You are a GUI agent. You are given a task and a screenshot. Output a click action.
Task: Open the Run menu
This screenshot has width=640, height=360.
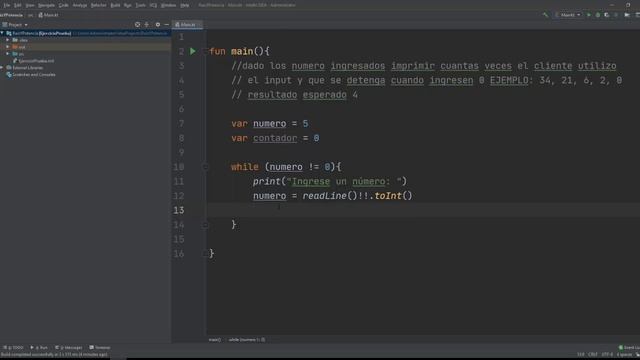pos(128,5)
